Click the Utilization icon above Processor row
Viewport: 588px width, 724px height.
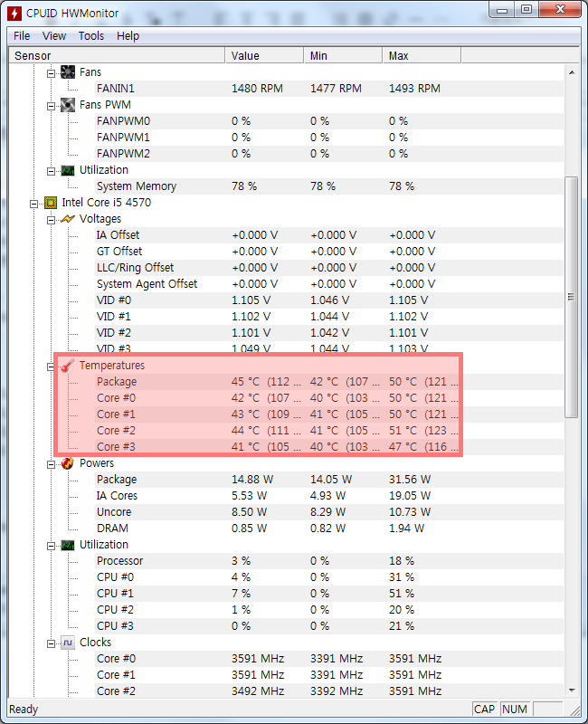[68, 546]
